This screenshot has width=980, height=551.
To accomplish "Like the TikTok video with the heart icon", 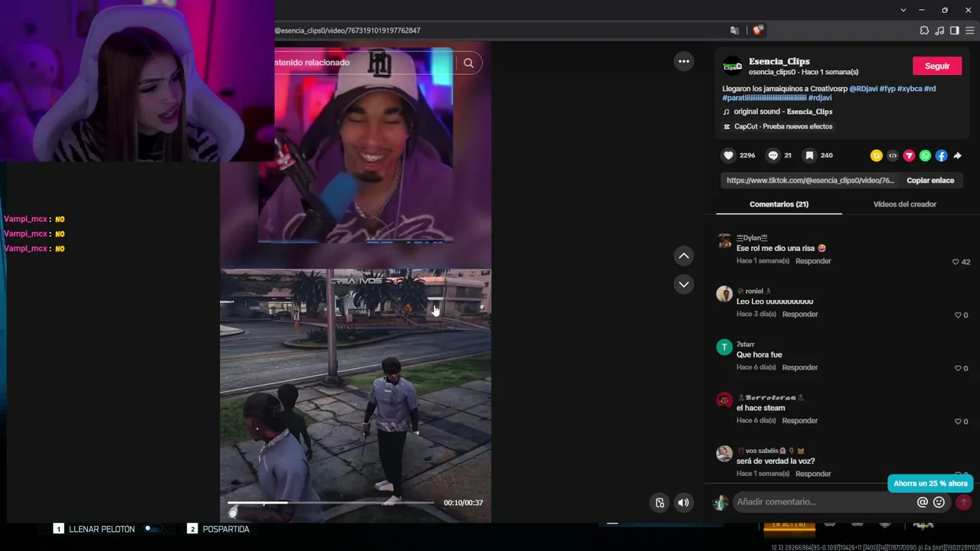I will tap(728, 155).
